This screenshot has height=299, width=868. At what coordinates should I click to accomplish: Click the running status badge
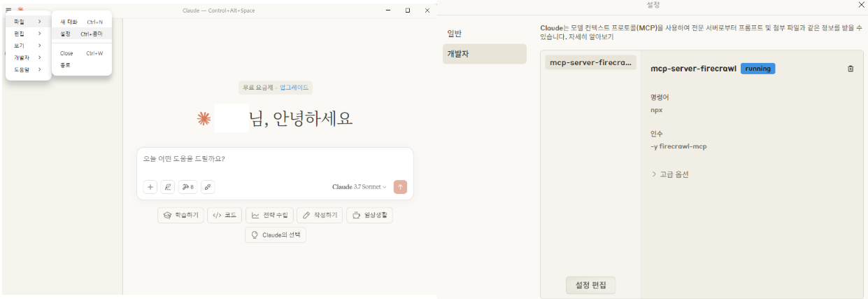757,69
